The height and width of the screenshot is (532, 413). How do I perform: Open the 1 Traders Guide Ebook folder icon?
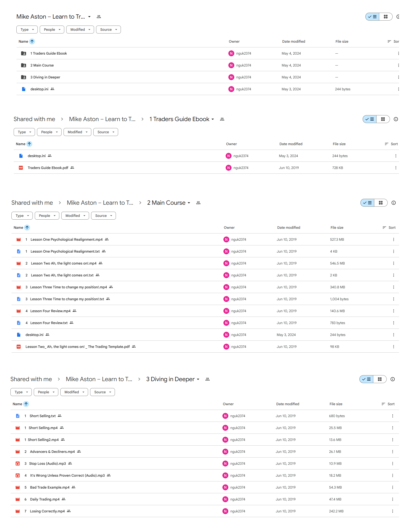[24, 53]
